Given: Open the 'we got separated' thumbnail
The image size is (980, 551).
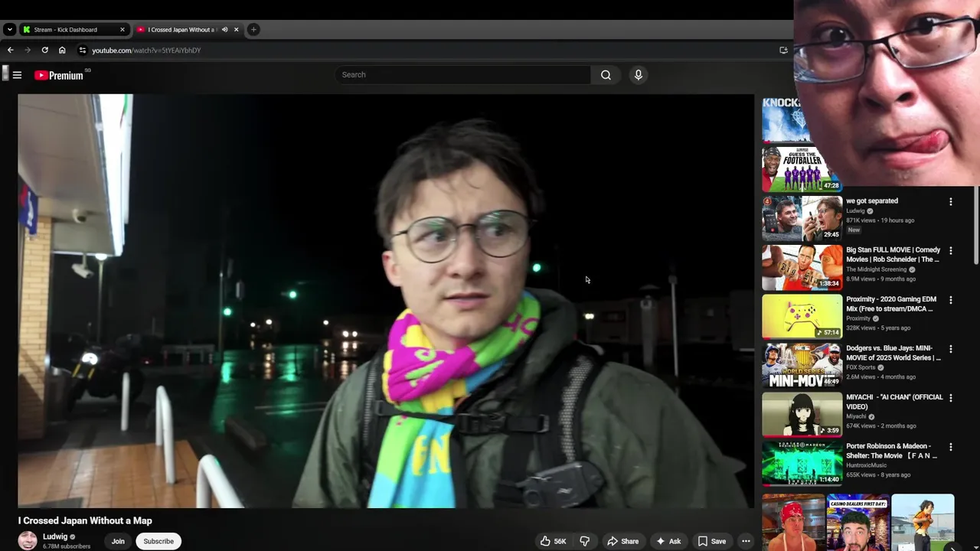Looking at the screenshot, I should click(x=802, y=218).
